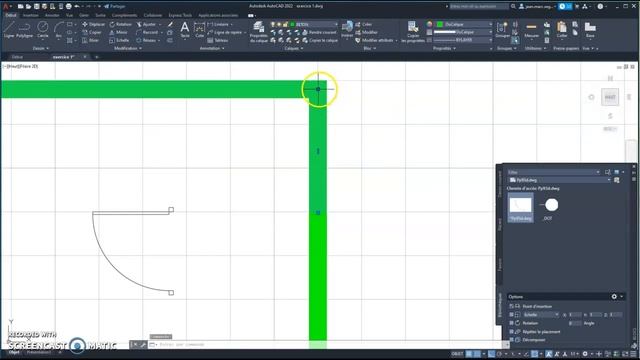Open the Vue ribbon tab
This screenshot has width=640, height=360.
point(69,15)
